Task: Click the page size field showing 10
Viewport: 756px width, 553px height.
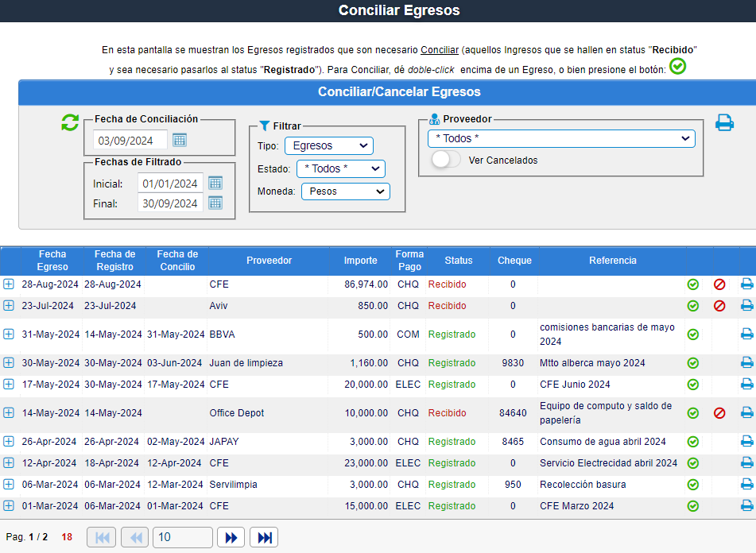Action: point(182,538)
